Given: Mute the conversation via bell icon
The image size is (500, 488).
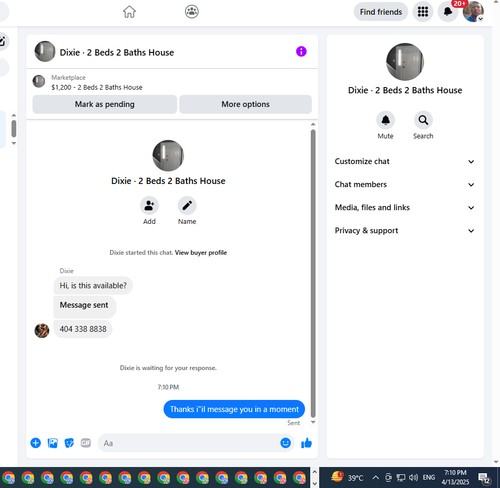Looking at the screenshot, I should click(x=385, y=120).
